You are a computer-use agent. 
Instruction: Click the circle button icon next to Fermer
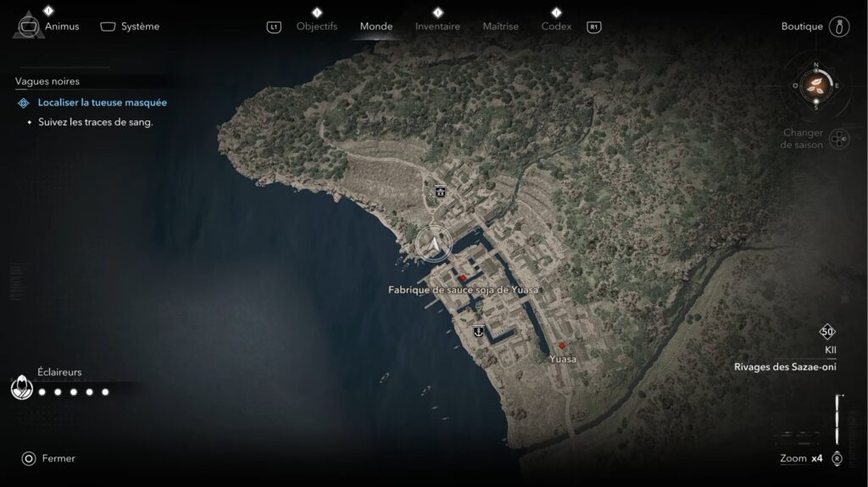(x=28, y=458)
